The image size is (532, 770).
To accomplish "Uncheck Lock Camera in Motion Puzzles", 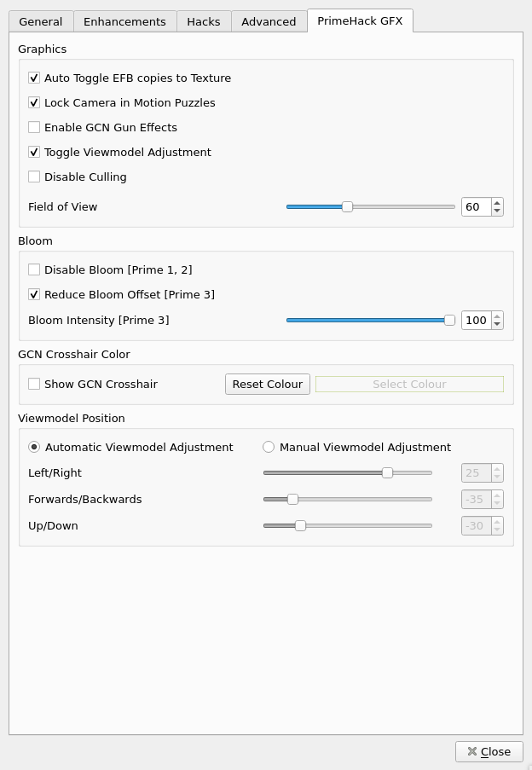I will tap(34, 102).
